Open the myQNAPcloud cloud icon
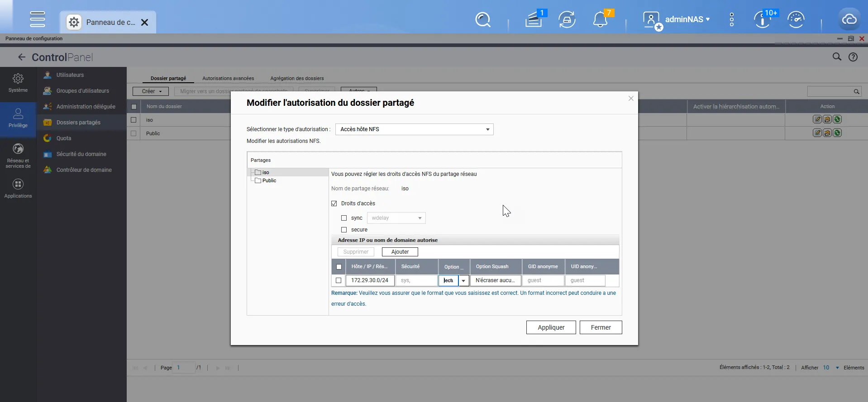 849,19
